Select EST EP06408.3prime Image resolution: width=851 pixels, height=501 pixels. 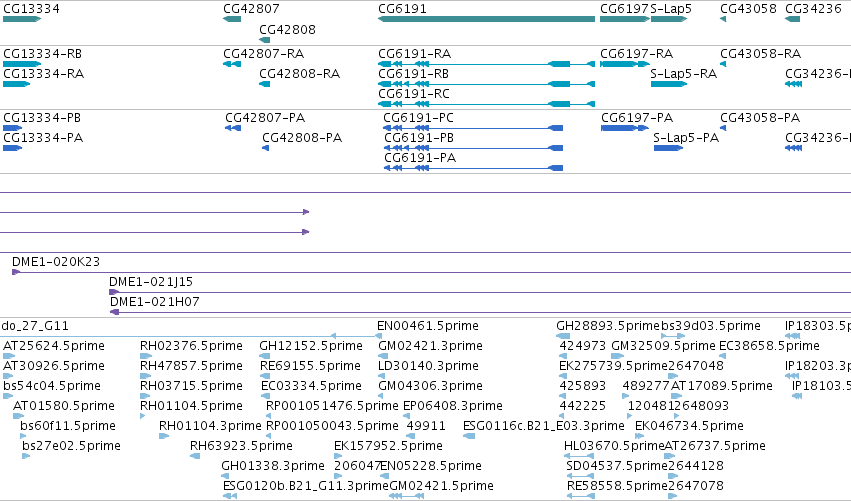(453, 406)
